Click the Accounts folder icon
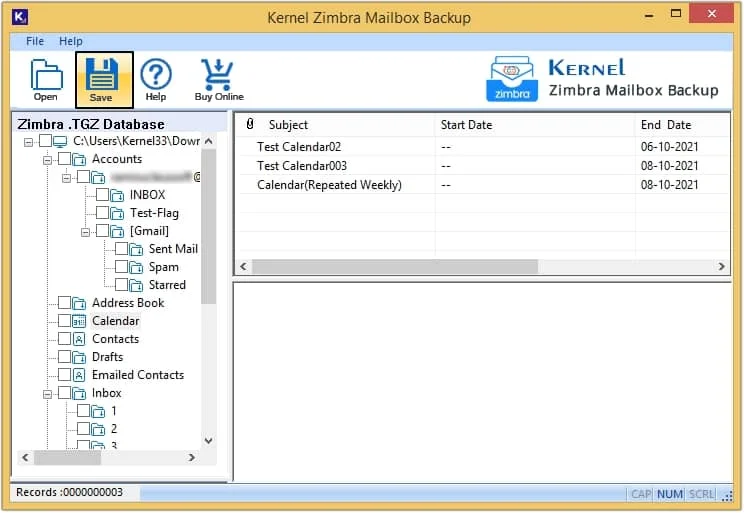 [x=79, y=159]
